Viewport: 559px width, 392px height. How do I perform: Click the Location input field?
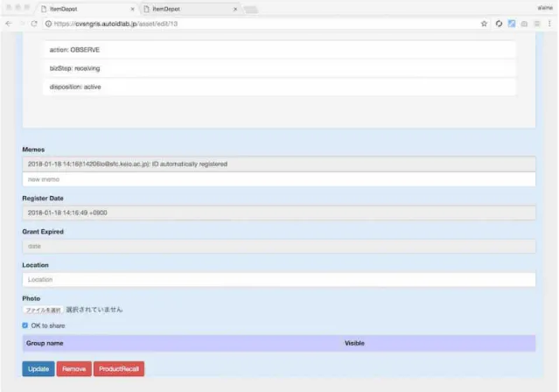point(279,280)
